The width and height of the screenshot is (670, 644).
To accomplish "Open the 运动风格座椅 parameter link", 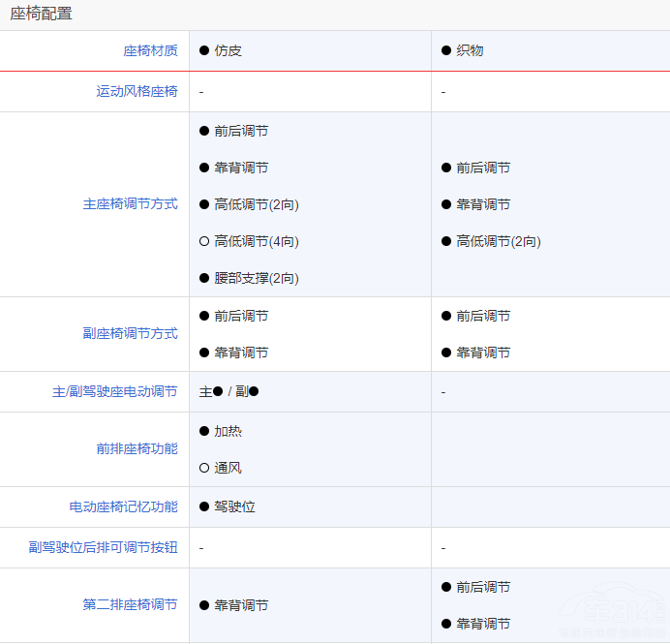I will click(137, 91).
